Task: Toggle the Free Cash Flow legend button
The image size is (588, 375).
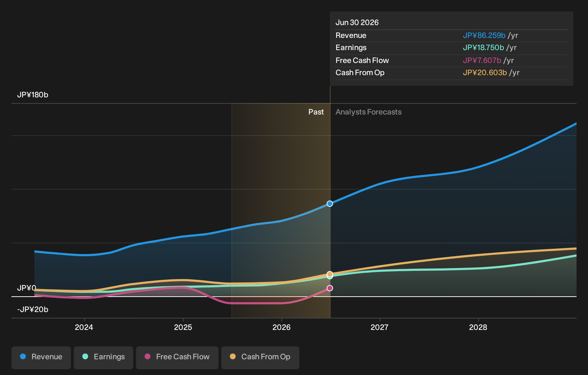Action: point(177,357)
